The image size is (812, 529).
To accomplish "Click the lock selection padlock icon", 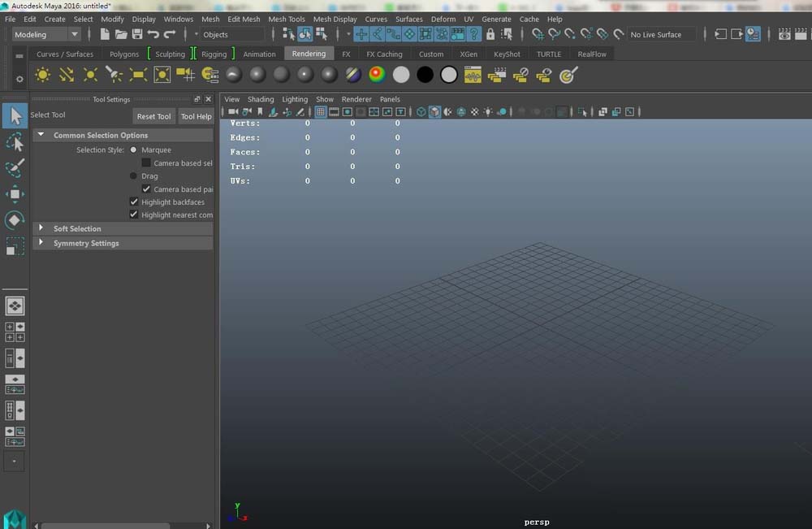I will (490, 35).
